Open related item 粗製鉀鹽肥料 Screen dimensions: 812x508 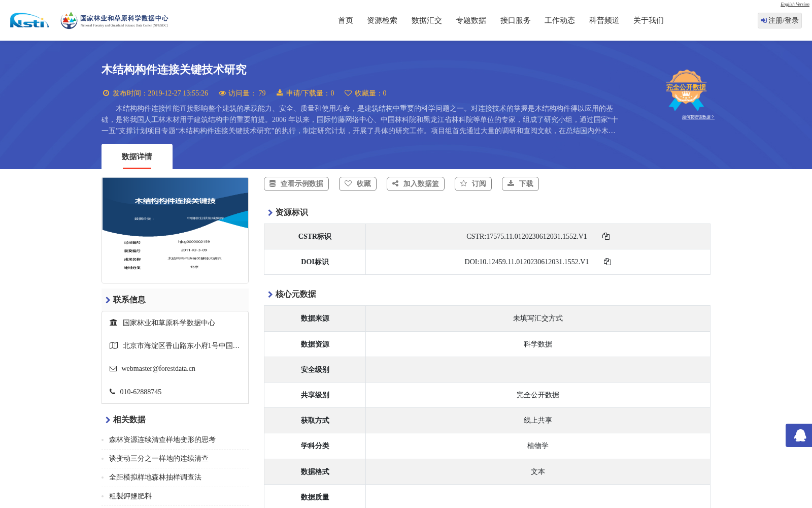(x=130, y=496)
